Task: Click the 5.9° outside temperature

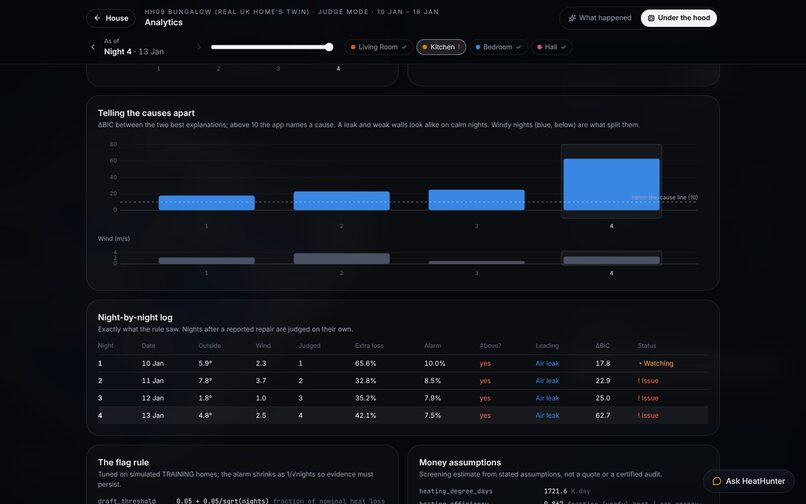Action: click(x=205, y=363)
